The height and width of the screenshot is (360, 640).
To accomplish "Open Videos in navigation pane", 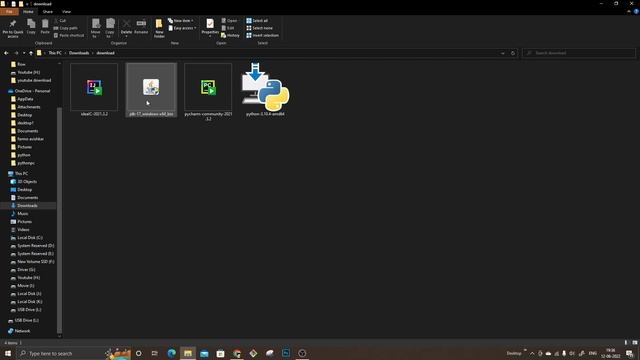I will coord(23,230).
